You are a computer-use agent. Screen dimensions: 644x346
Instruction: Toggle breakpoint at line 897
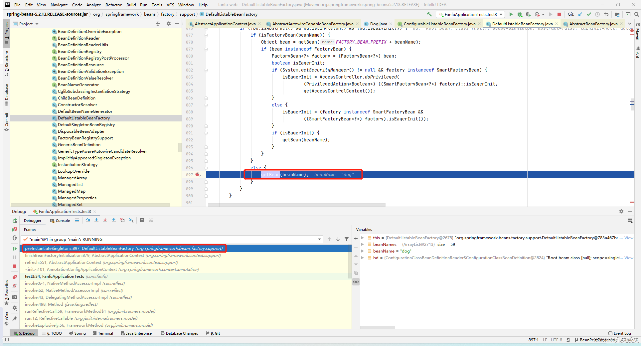(198, 175)
